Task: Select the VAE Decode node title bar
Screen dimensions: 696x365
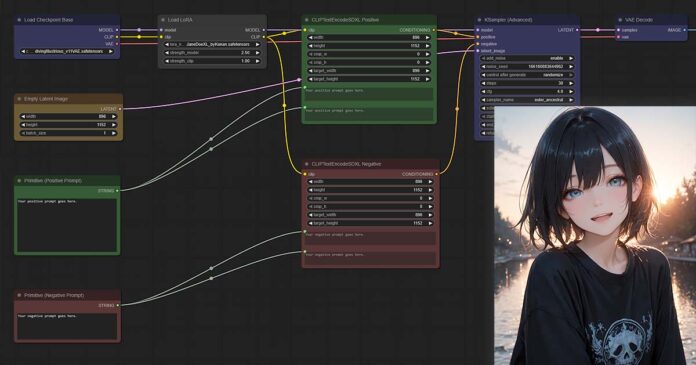Action: click(x=651, y=20)
